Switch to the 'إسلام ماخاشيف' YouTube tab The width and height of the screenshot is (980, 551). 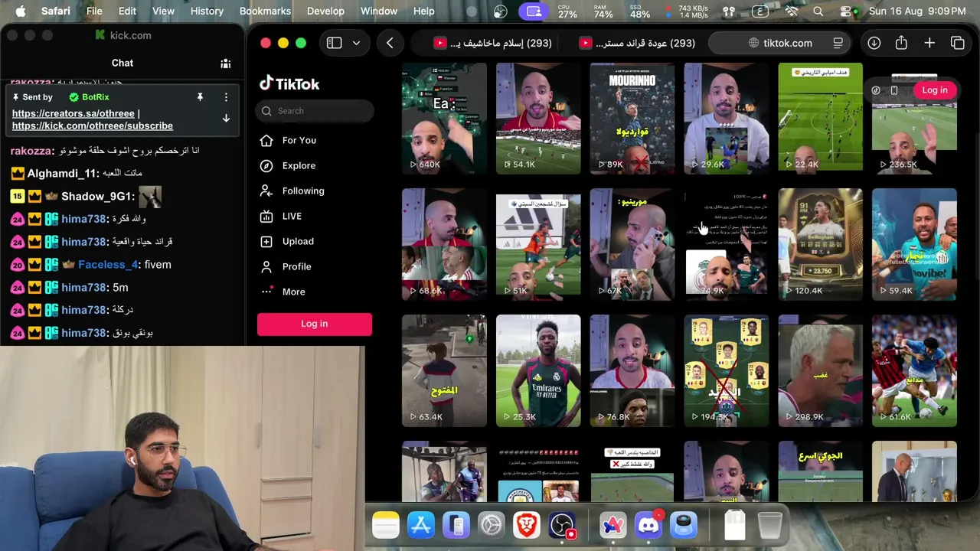coord(492,43)
